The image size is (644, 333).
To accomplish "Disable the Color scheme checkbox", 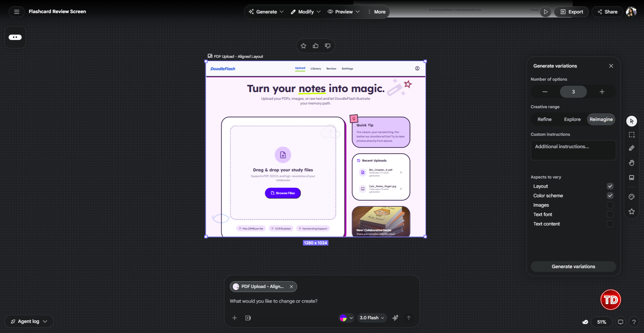I will pos(610,195).
